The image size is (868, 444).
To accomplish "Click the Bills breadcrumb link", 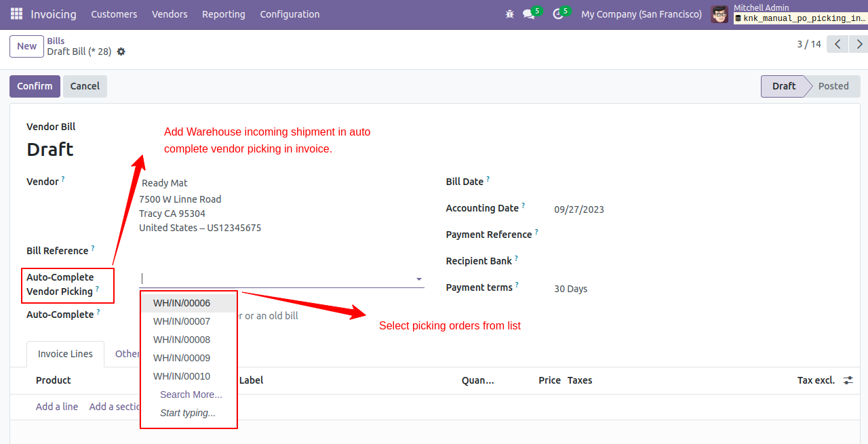I will click(56, 41).
